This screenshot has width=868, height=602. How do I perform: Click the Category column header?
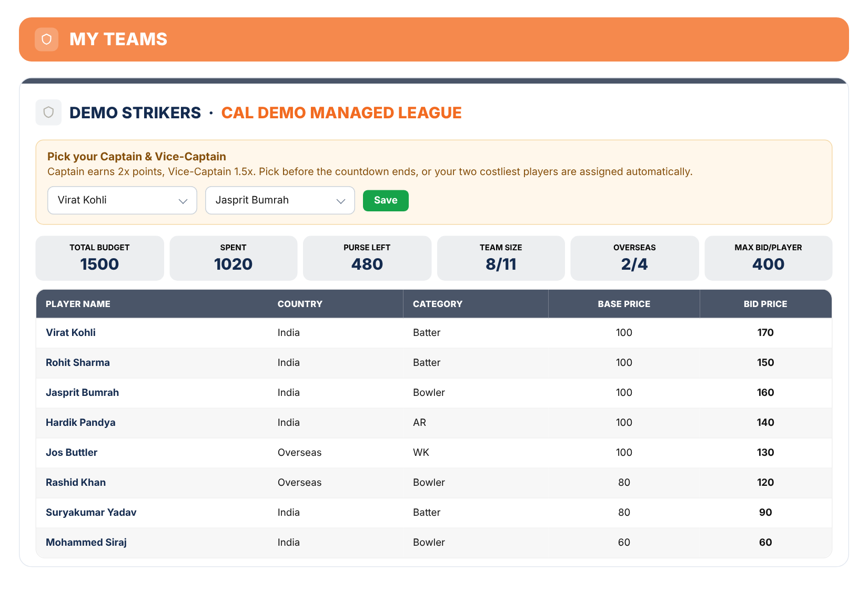(x=438, y=304)
